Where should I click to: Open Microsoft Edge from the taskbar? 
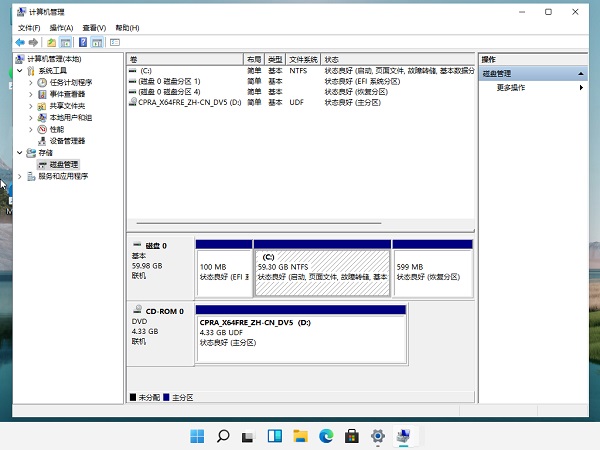tap(326, 436)
